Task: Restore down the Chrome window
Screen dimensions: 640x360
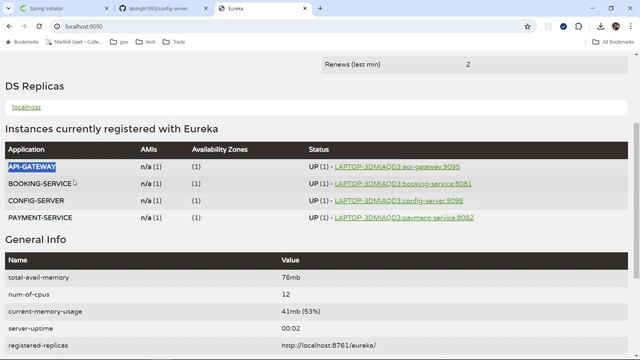Action: point(611,8)
